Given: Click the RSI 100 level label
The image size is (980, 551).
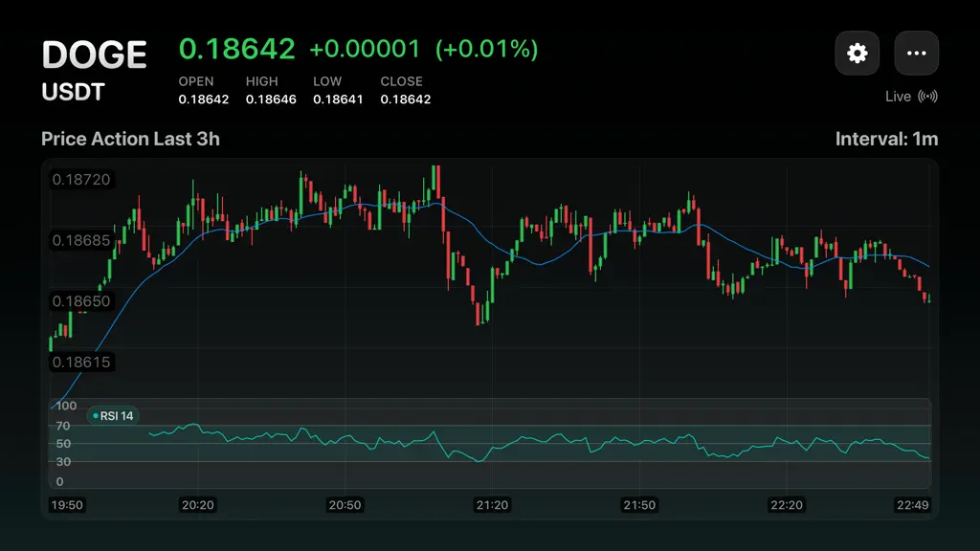Looking at the screenshot, I should (x=66, y=406).
